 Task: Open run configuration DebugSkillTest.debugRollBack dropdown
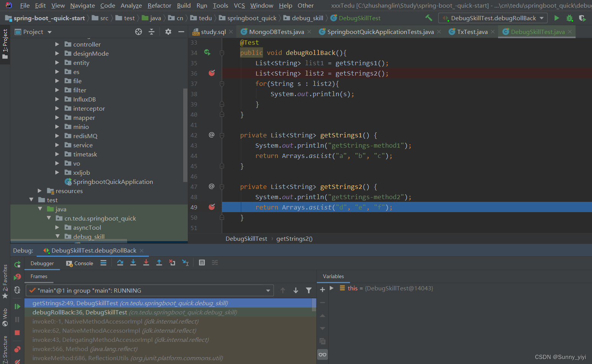pyautogui.click(x=493, y=18)
